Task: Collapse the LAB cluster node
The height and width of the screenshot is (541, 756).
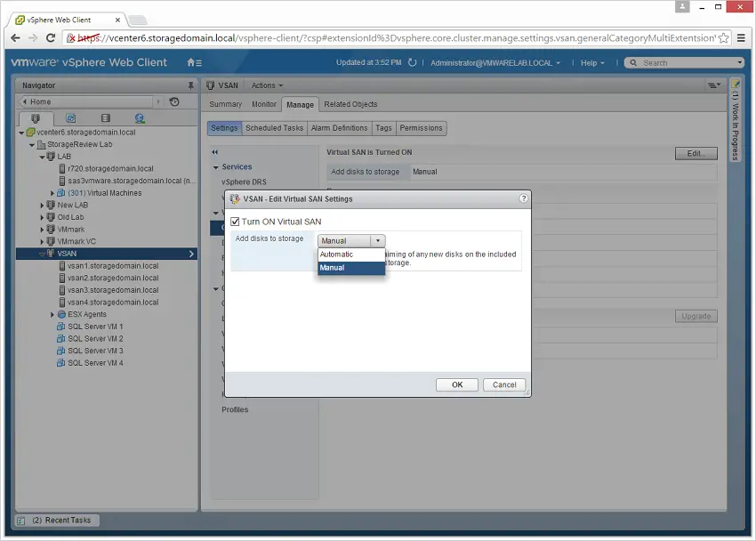Action: tap(42, 157)
